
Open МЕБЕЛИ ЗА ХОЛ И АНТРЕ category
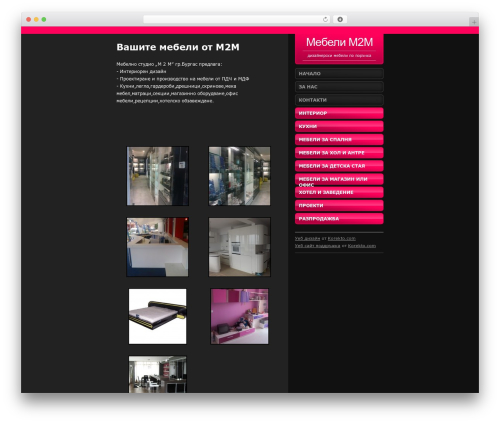[339, 153]
